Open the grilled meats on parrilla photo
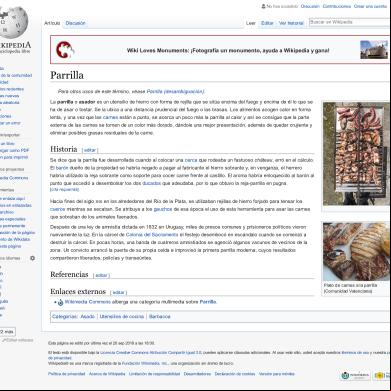Viewport: 391px width, 391px height. click(356, 154)
